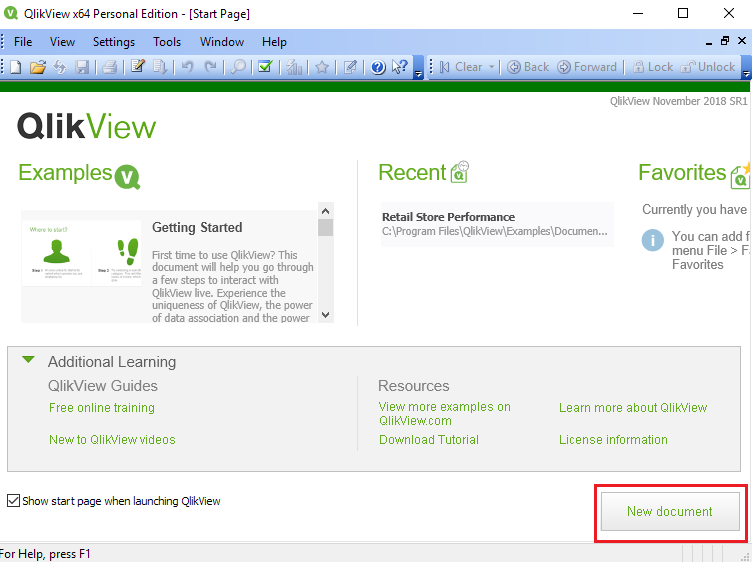Screen dimensions: 752x562
Task: Click the Print icon in toolbar
Action: coord(109,67)
